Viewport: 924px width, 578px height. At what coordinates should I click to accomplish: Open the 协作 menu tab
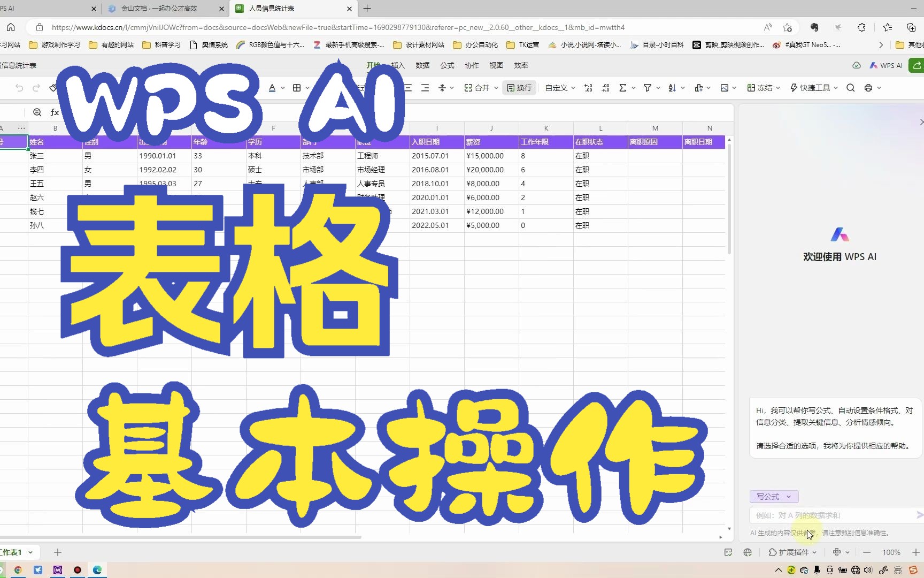coord(472,65)
